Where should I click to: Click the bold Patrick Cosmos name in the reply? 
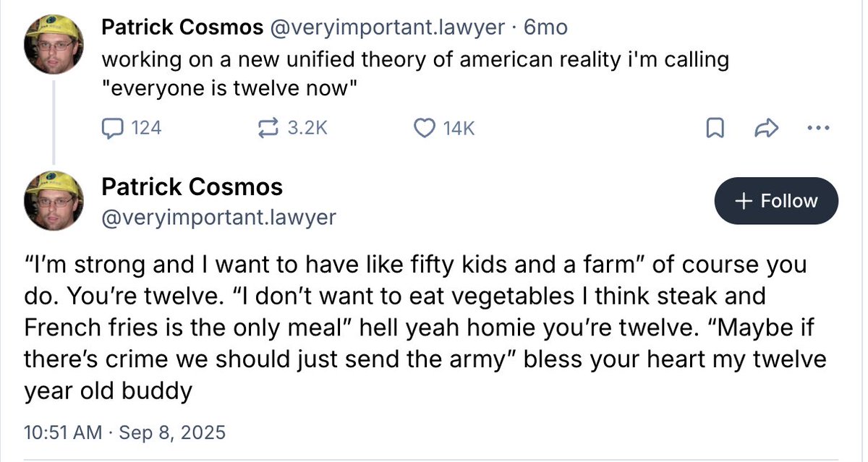click(192, 187)
